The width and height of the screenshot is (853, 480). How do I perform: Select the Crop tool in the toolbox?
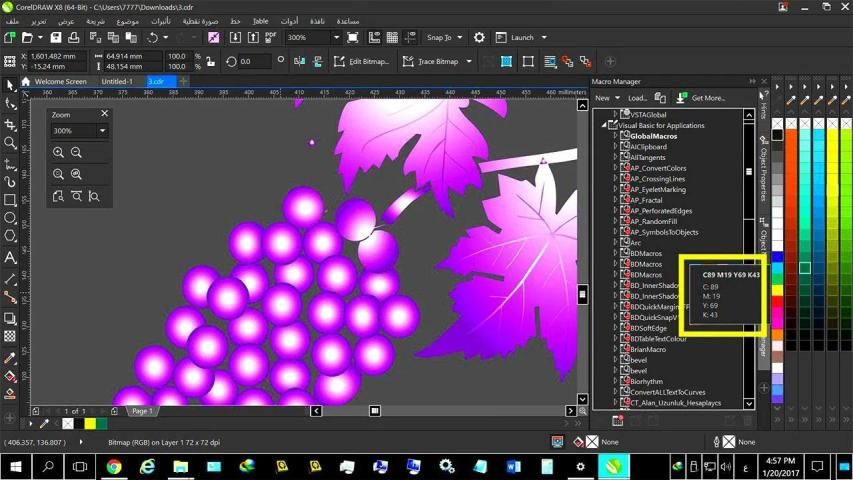10,125
